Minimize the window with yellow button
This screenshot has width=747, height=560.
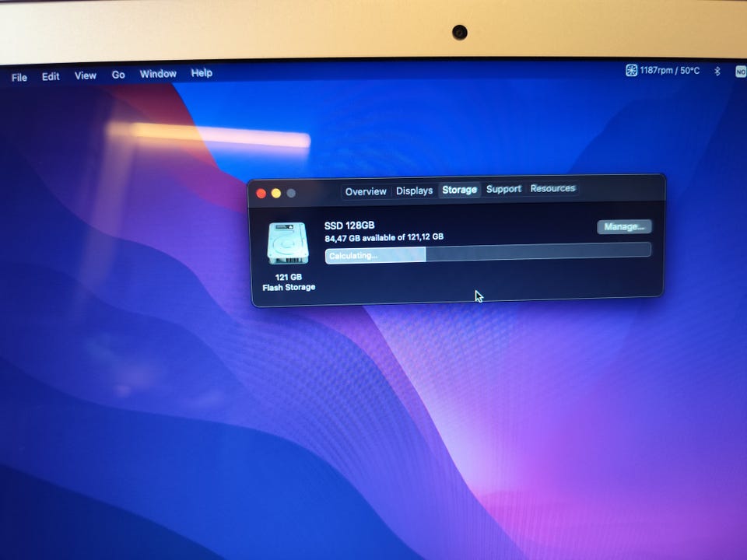click(276, 193)
